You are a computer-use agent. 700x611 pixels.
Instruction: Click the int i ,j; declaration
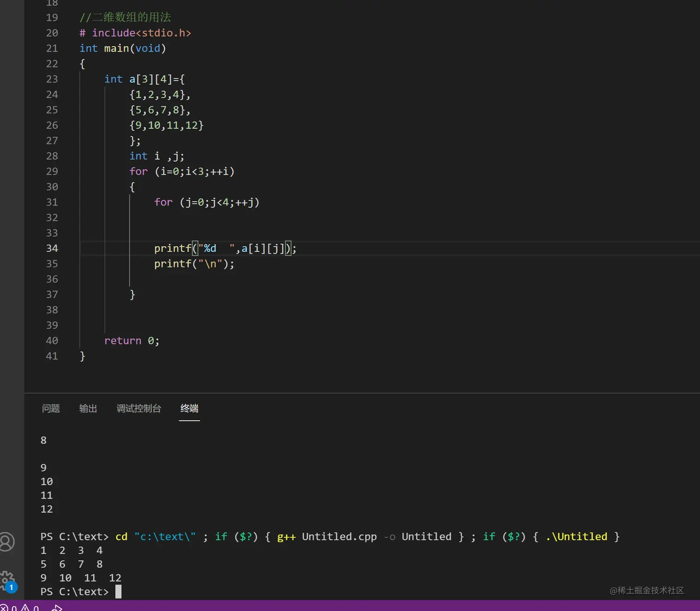[x=157, y=156]
